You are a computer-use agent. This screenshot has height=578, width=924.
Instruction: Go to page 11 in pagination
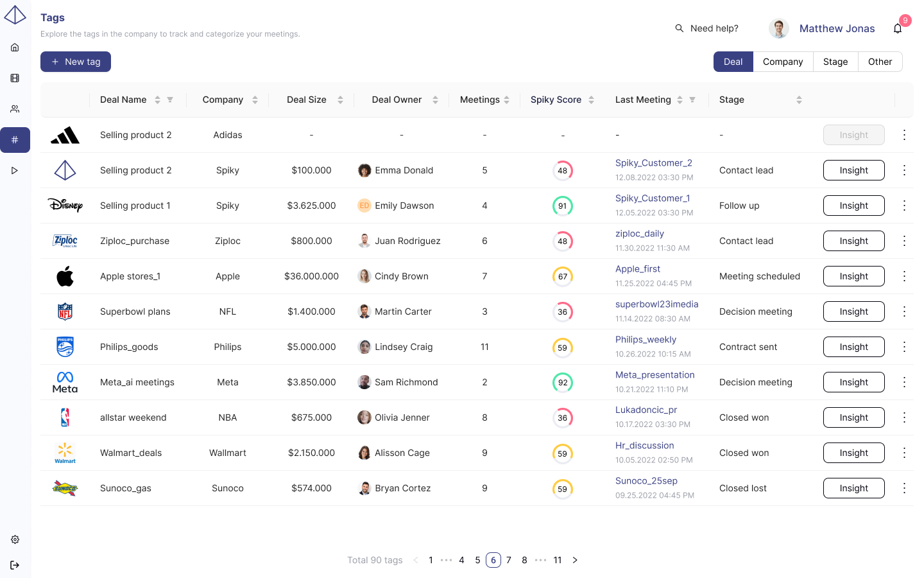tap(558, 560)
